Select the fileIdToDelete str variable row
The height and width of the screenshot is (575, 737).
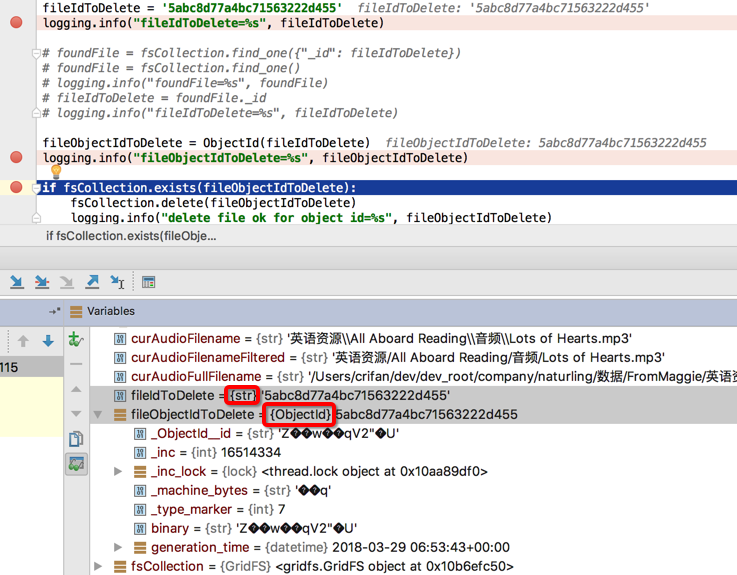point(413,395)
